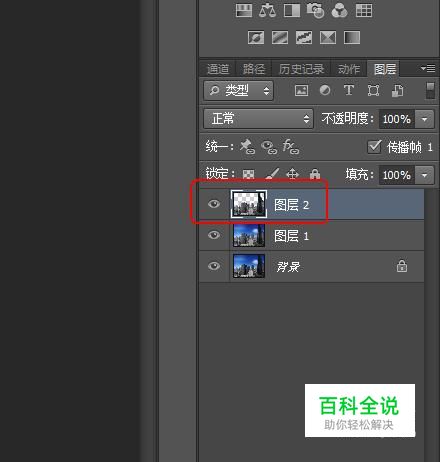Lock image pixels brush icon
This screenshot has height=462, width=440.
pos(272,174)
